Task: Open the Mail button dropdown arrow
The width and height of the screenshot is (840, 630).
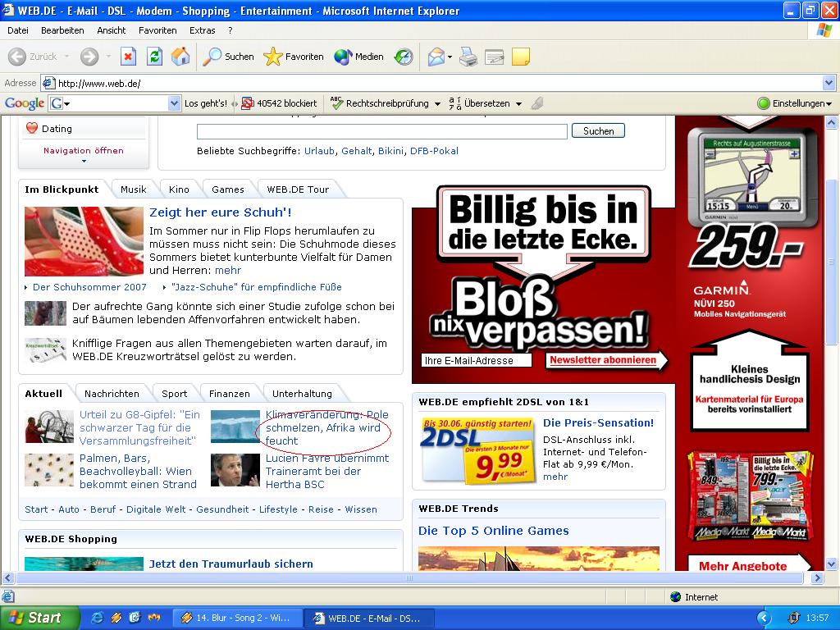Action: 450,57
